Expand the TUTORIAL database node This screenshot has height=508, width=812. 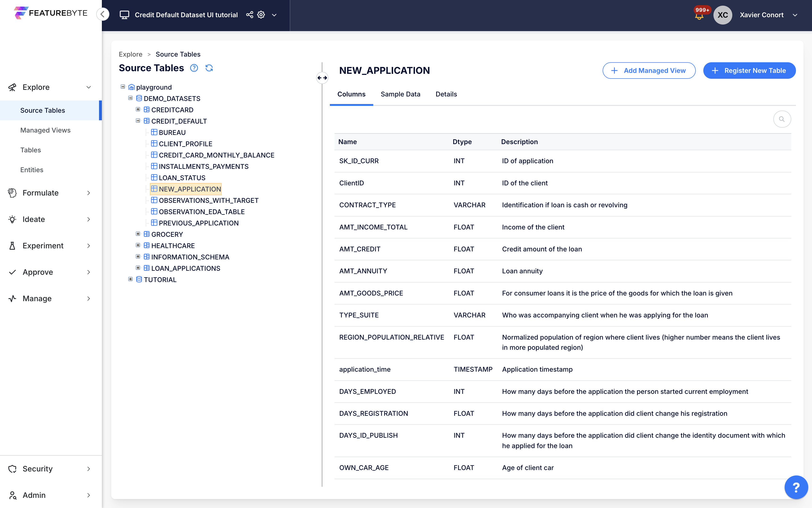click(x=130, y=279)
